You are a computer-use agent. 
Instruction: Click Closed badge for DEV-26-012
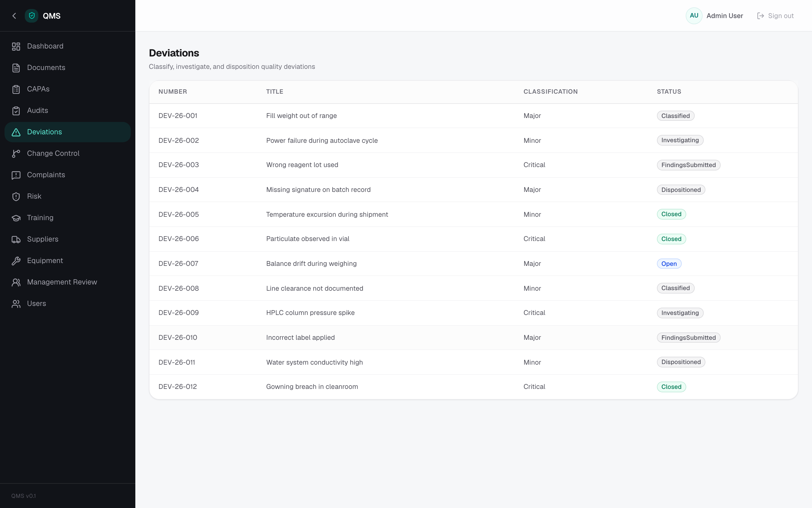671,387
